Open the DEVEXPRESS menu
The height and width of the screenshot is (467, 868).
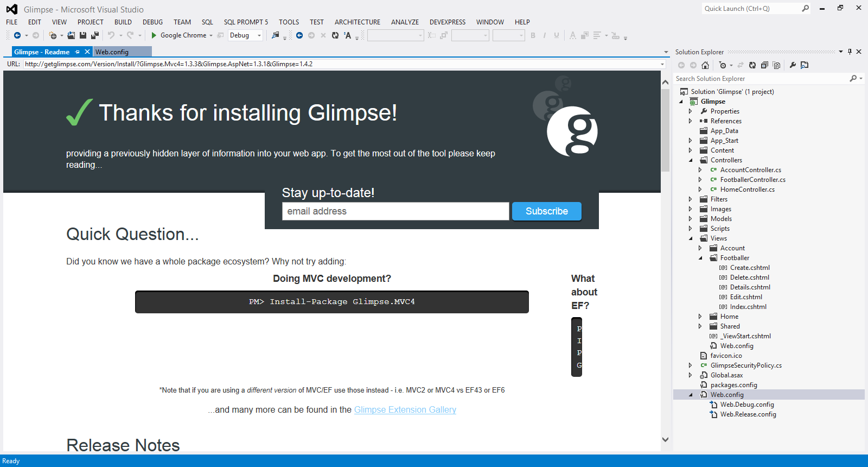click(448, 22)
